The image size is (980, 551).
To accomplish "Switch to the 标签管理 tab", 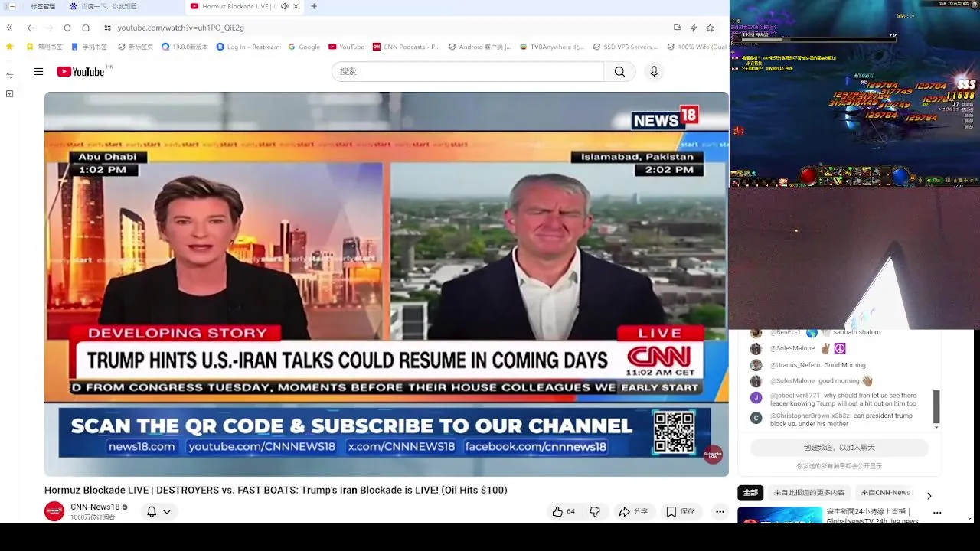I will pyautogui.click(x=42, y=6).
